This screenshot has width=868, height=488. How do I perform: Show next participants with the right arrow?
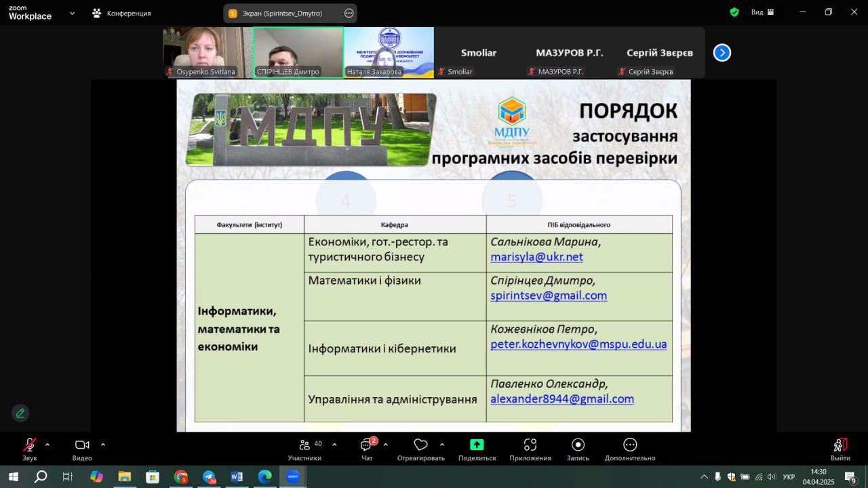pyautogui.click(x=722, y=53)
